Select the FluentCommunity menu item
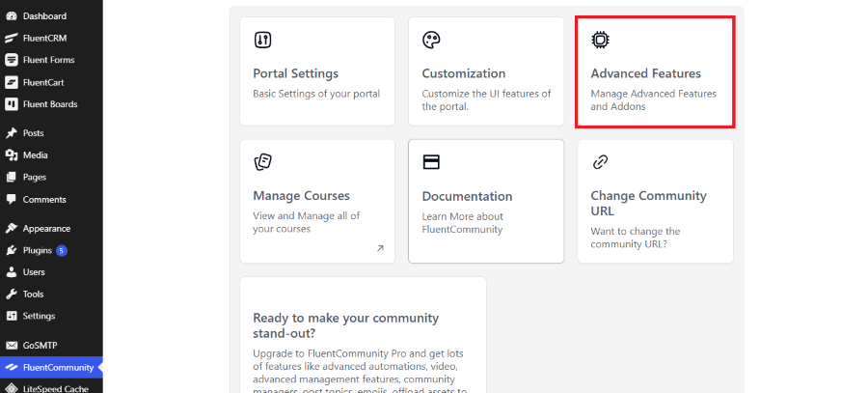The width and height of the screenshot is (868, 393). 51,368
